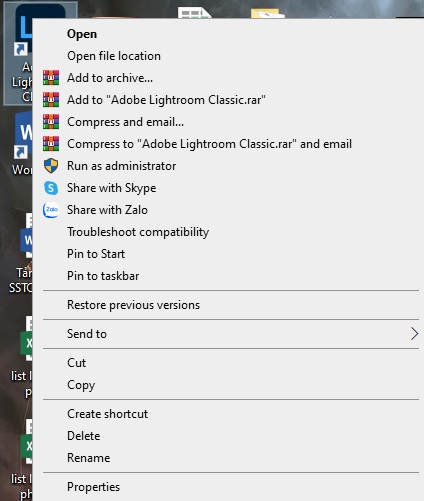Screen dimensions: 424x501
Task: Choose Pin to Start
Action: pyautogui.click(x=96, y=254)
